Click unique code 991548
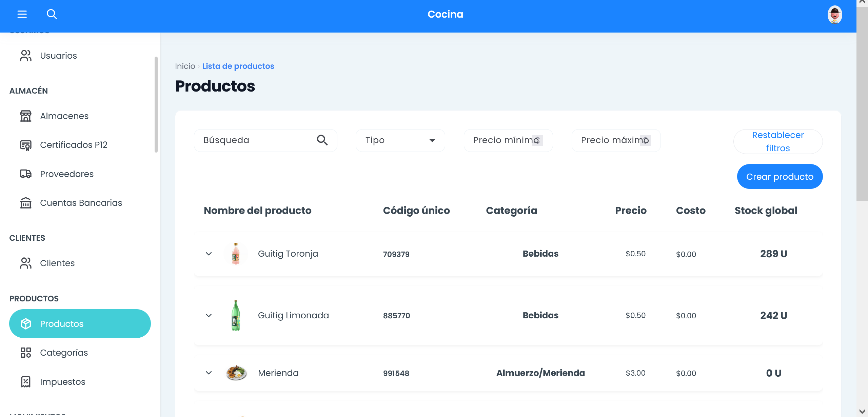 tap(396, 373)
